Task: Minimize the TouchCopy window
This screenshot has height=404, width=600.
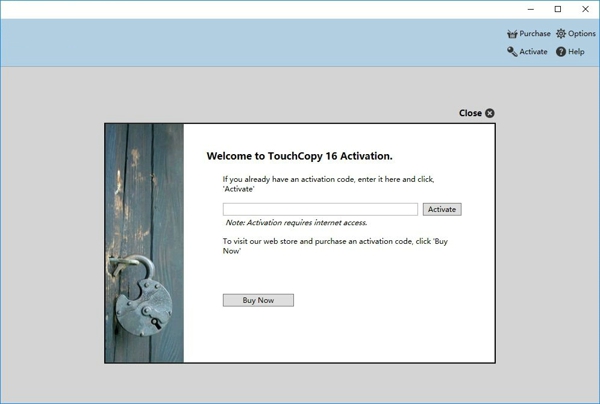Action: pos(530,9)
